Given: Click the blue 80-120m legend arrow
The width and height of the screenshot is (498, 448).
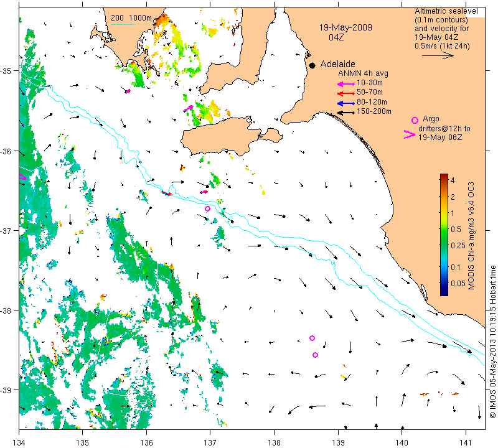Looking at the screenshot, I should [346, 103].
